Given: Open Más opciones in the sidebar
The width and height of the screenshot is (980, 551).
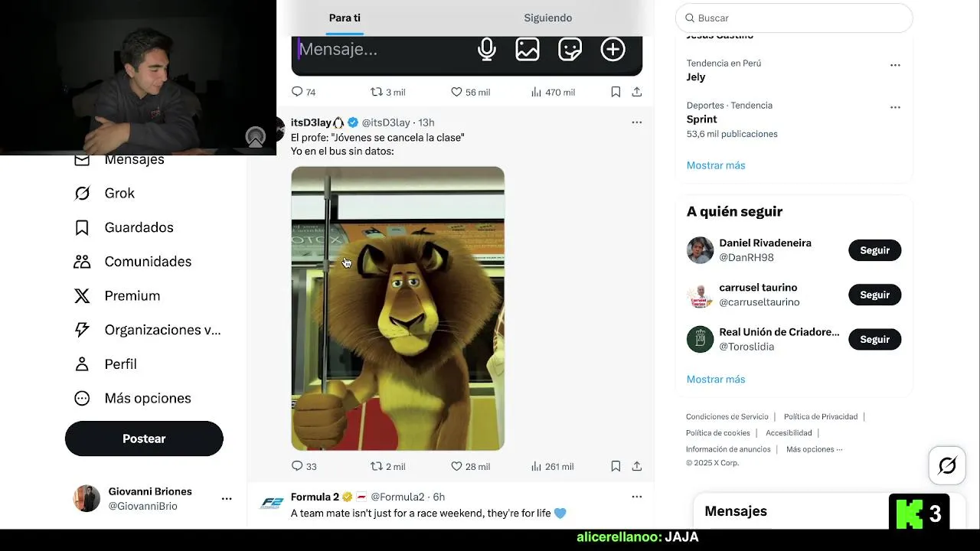Looking at the screenshot, I should [x=132, y=398].
